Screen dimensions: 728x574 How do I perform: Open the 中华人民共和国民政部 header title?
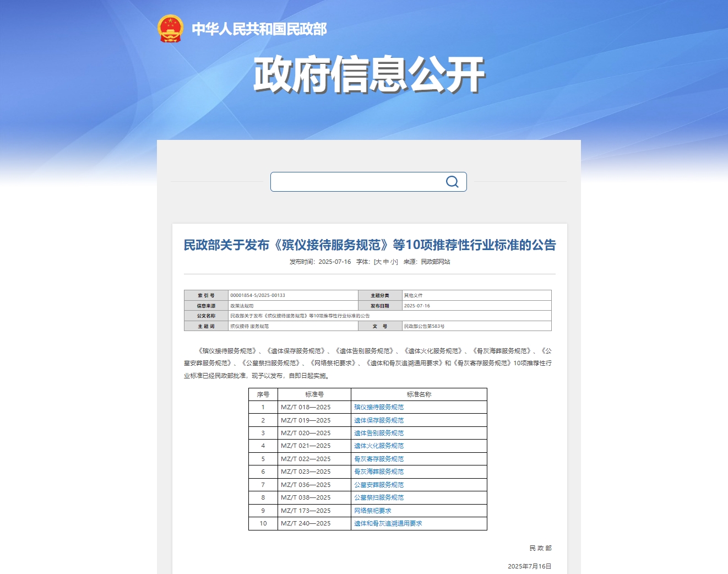coord(259,29)
